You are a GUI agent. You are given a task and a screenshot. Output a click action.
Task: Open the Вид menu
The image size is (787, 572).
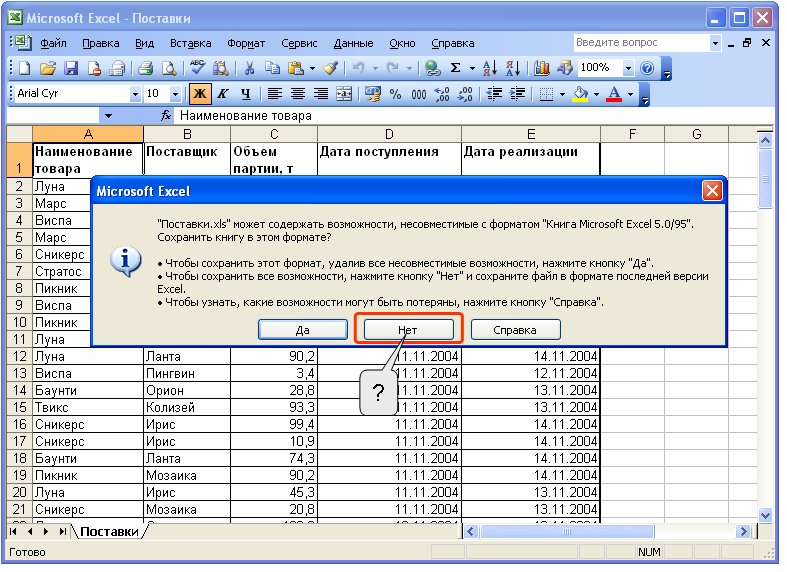click(145, 43)
